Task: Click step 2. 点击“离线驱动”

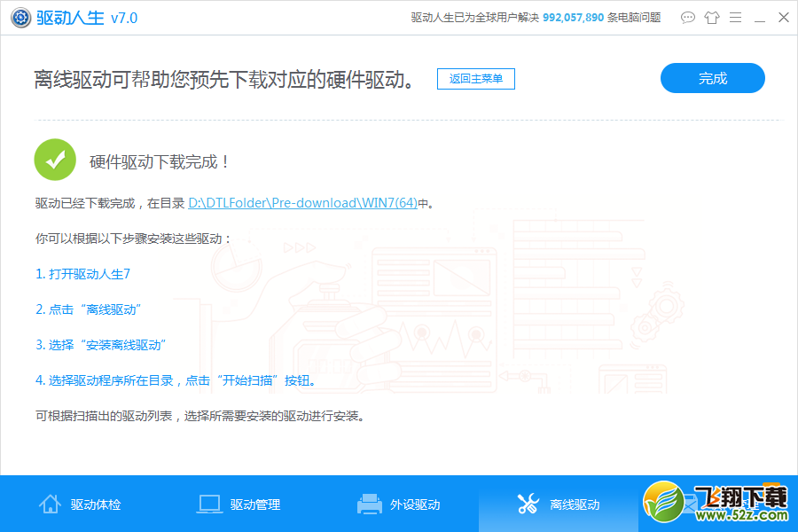Action: coord(88,309)
